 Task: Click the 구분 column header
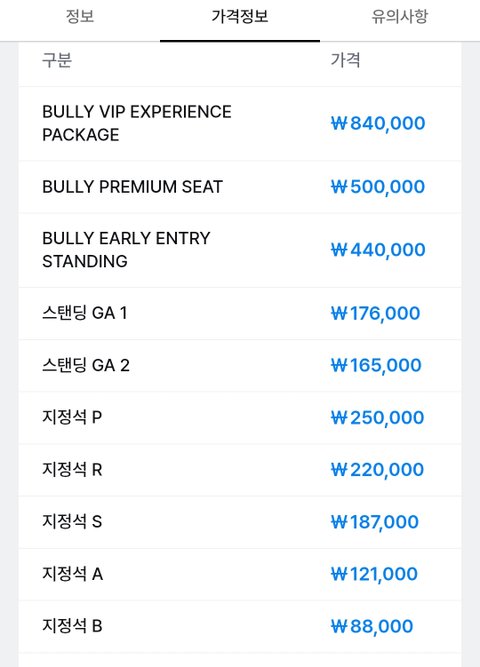click(x=57, y=60)
